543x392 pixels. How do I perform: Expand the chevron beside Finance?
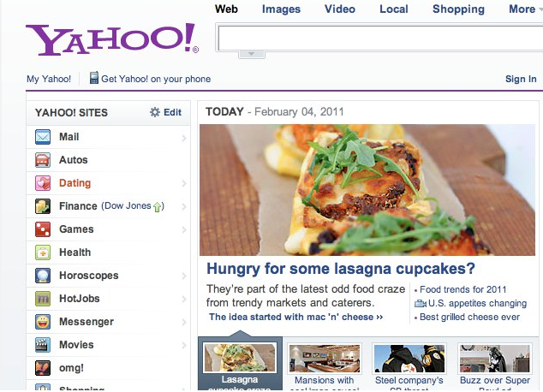point(184,207)
